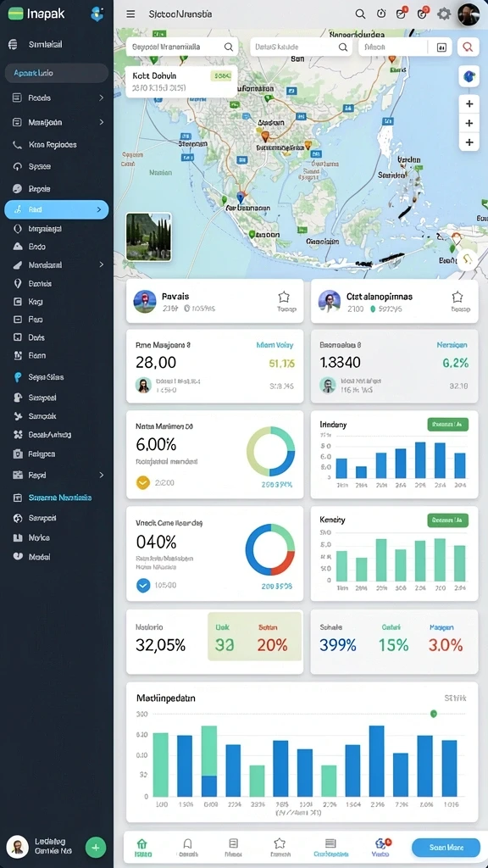Expand the Roods sidebar item chevron

[x=102, y=98]
